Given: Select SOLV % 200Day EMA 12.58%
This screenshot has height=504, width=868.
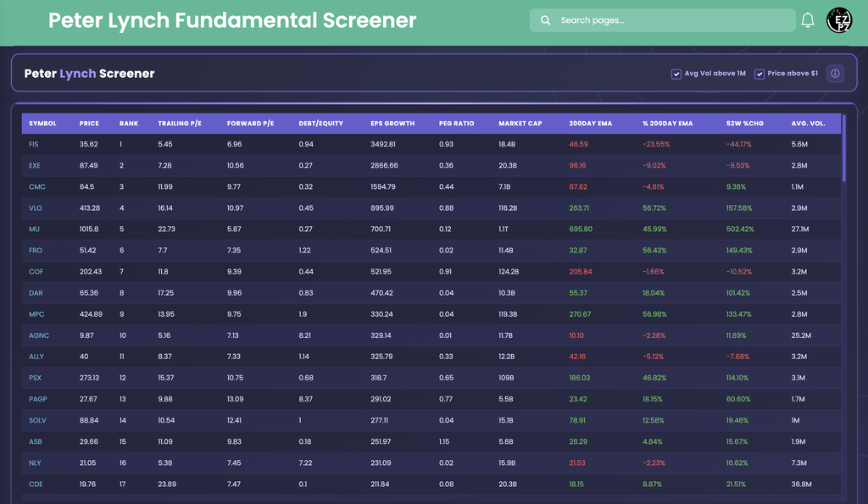Looking at the screenshot, I should (x=654, y=420).
